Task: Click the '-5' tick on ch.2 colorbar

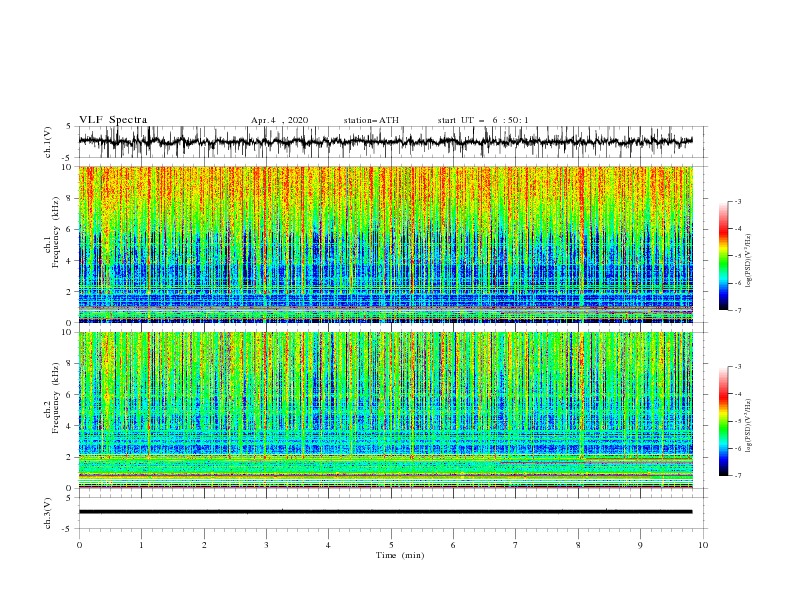Action: tap(737, 421)
